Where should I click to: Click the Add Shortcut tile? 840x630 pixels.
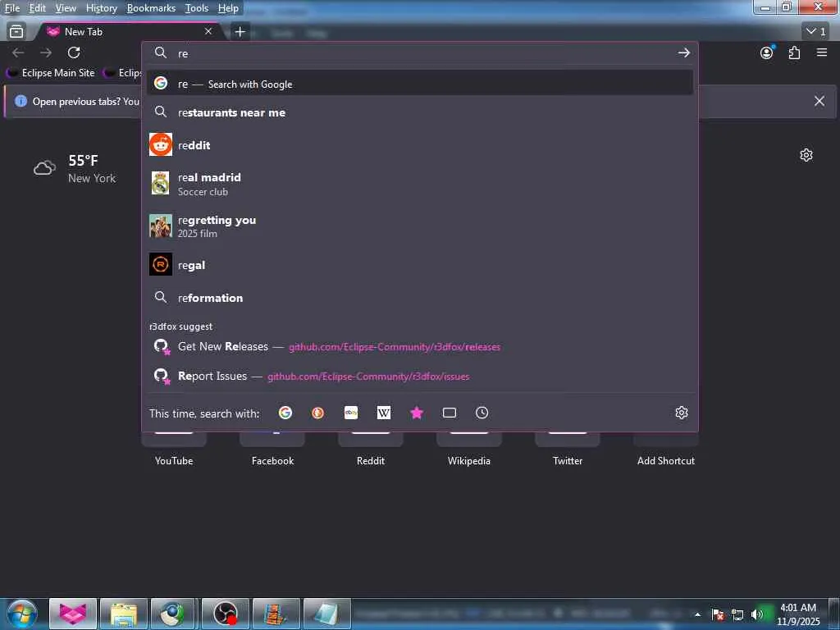(666, 449)
